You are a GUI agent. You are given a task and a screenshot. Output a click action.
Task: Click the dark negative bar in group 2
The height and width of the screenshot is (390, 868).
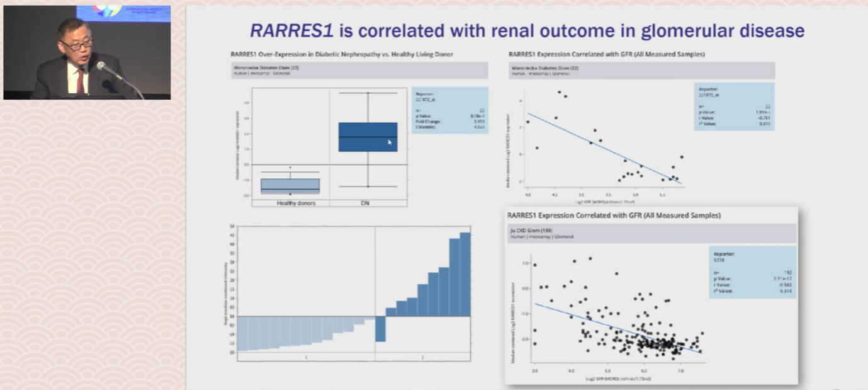coord(380,328)
